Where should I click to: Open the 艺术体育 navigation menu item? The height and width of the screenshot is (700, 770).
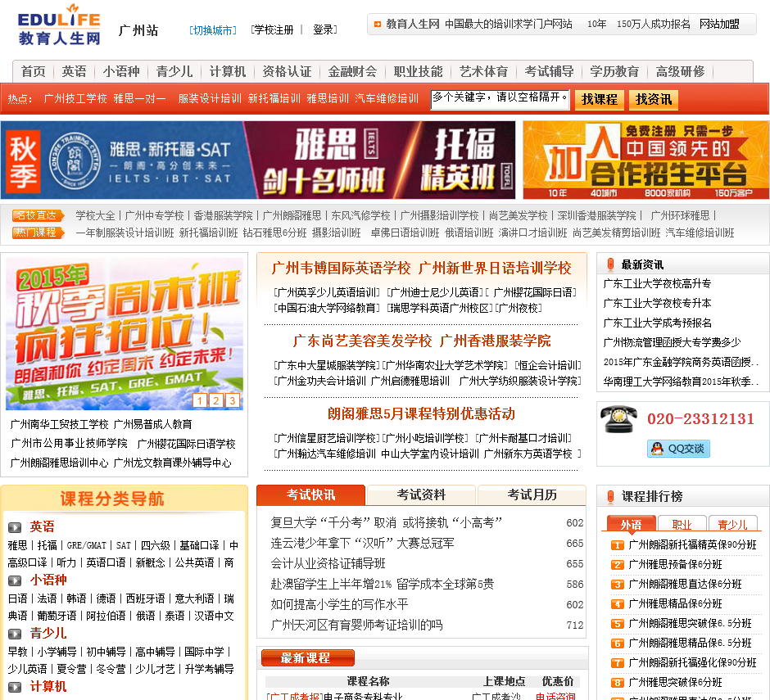click(x=483, y=72)
